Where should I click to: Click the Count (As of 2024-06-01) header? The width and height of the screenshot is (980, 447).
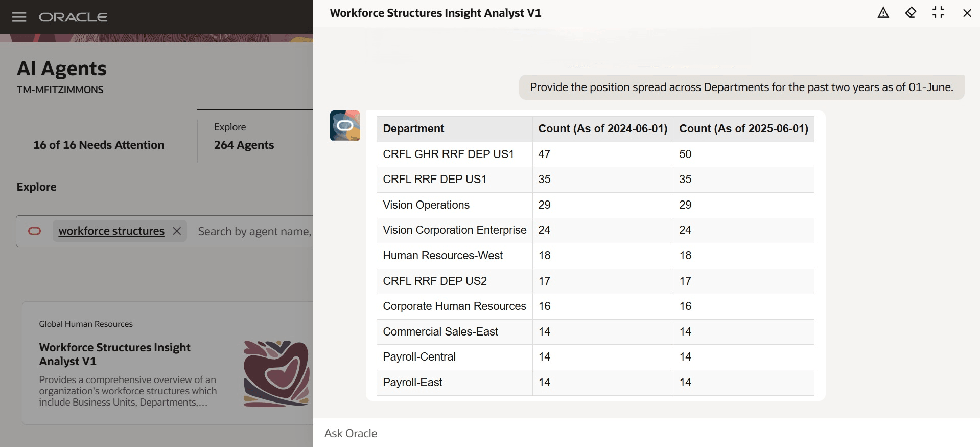[602, 129]
